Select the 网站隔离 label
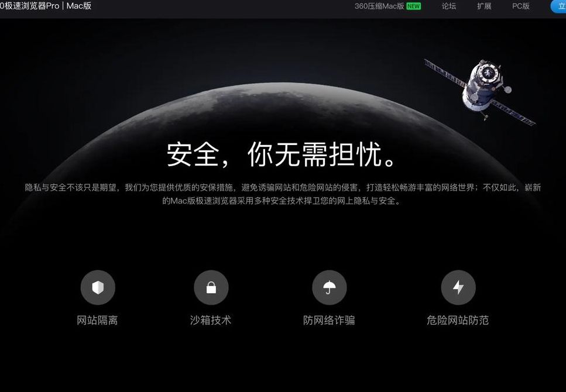The height and width of the screenshot is (392, 566). [x=98, y=320]
